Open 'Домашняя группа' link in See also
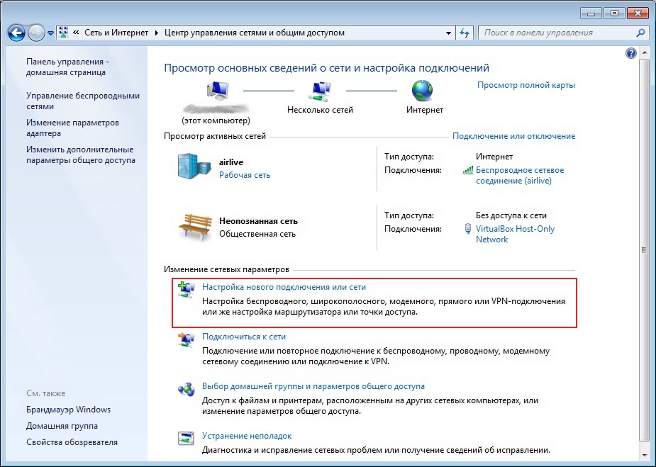This screenshot has height=467, width=656. coord(62,426)
